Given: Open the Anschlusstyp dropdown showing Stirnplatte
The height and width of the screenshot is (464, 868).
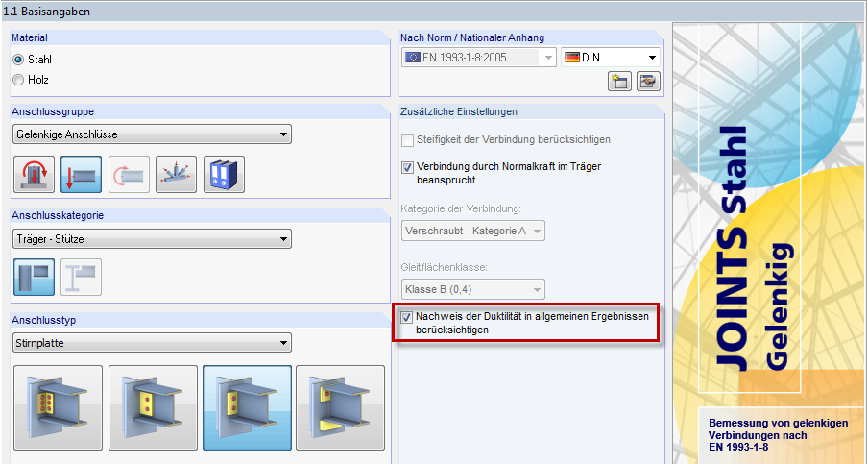Looking at the screenshot, I should tap(152, 343).
